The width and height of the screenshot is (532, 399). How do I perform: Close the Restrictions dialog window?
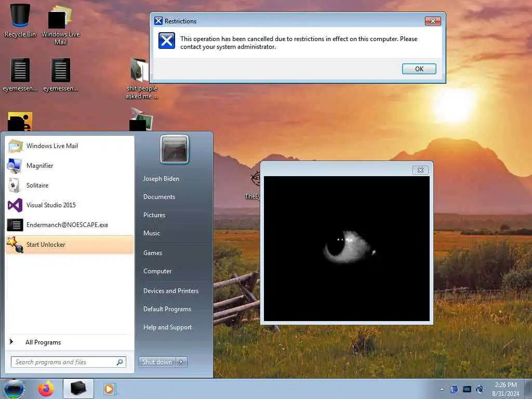coord(433,21)
